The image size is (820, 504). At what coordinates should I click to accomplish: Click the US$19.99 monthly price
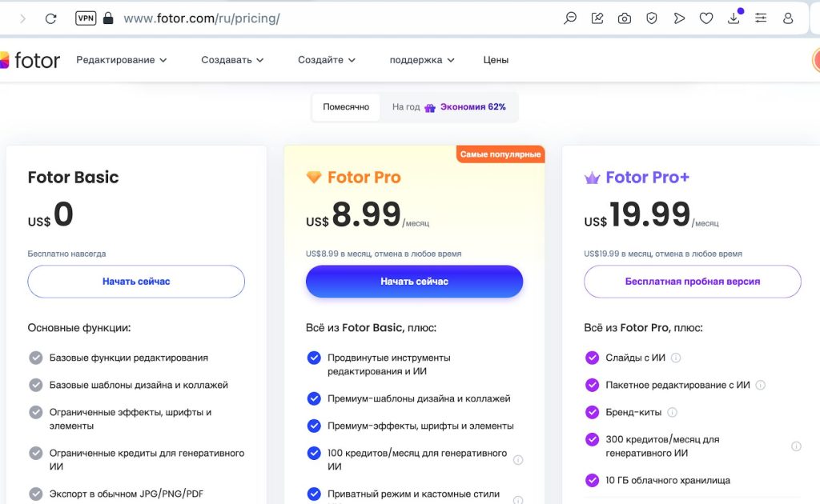651,215
